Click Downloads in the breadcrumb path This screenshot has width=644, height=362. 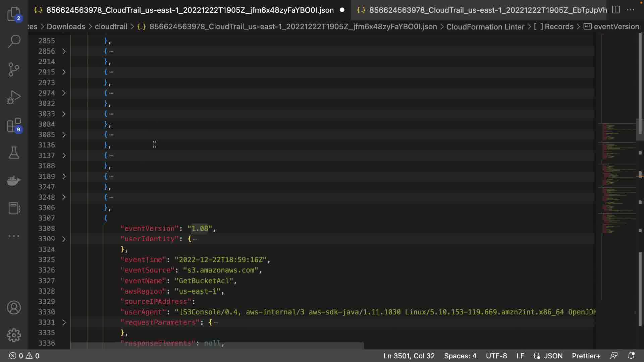coord(66,26)
